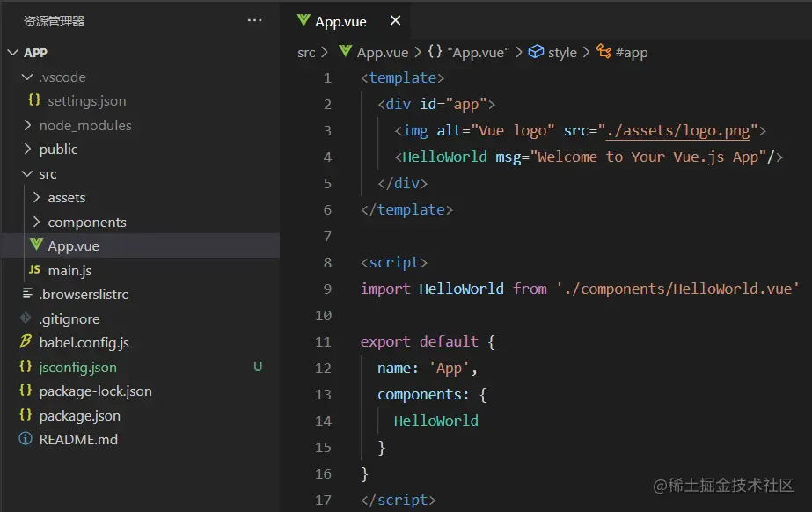
Task: Click the name: 'App' property line
Action: pyautogui.click(x=427, y=368)
